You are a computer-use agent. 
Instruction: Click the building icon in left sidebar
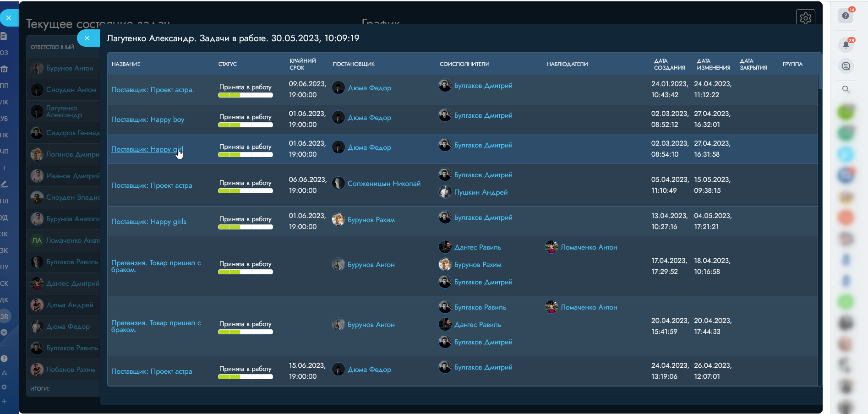tap(4, 69)
